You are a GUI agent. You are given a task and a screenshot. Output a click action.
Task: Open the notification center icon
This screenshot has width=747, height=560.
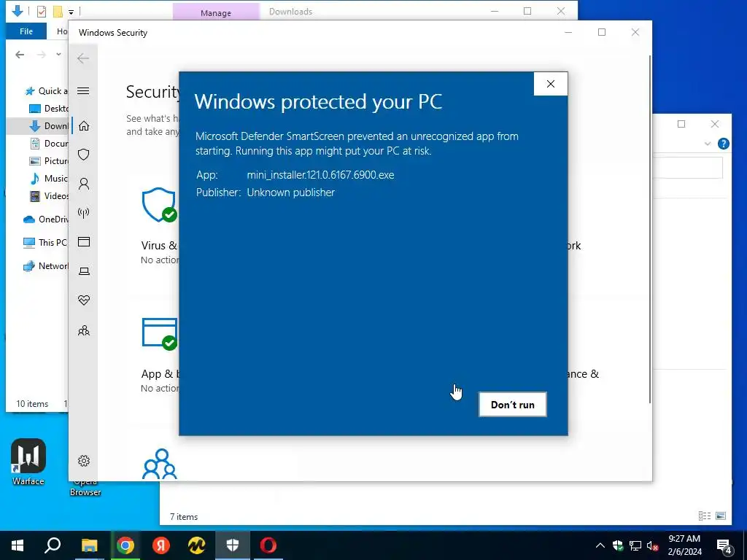pyautogui.click(x=724, y=547)
